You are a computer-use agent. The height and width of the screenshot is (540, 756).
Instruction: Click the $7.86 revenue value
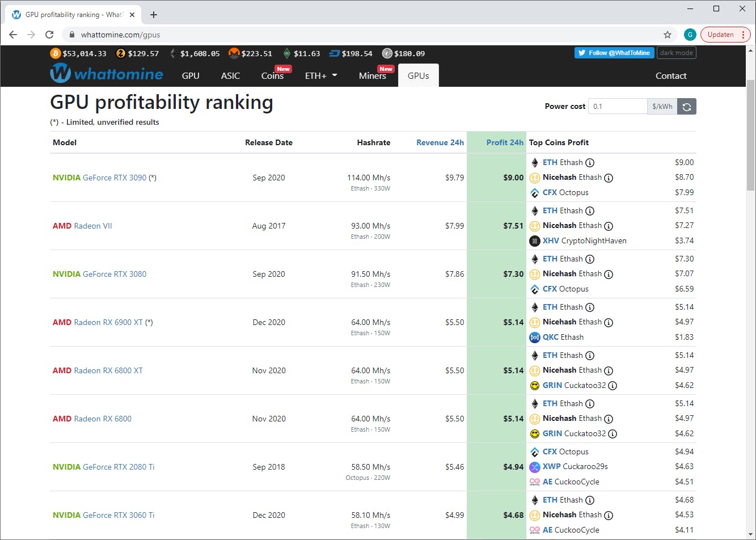(455, 274)
